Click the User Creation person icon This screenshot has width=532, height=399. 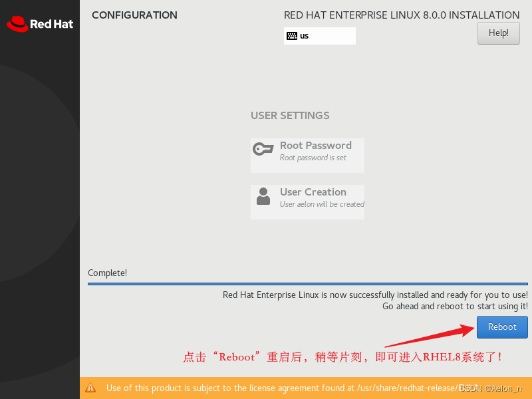(263, 196)
